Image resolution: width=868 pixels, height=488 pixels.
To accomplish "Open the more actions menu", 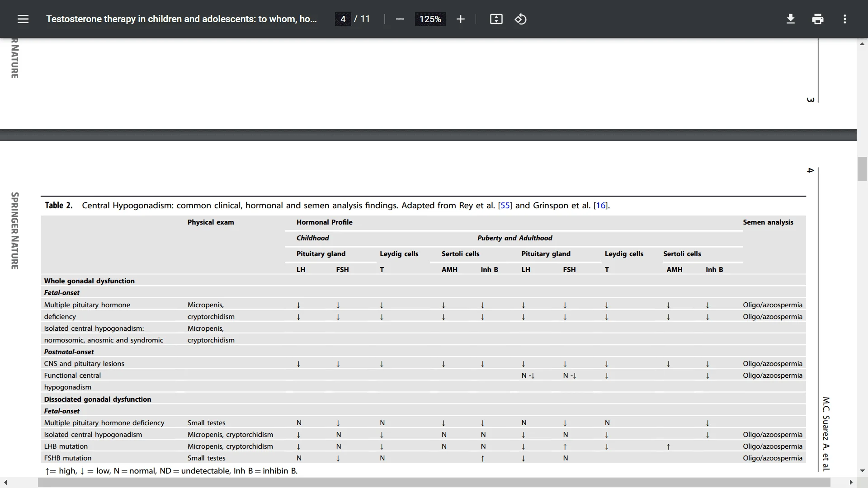I will tap(844, 19).
